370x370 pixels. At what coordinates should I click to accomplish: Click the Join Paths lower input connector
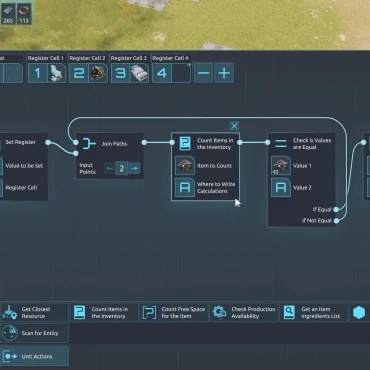[76, 153]
